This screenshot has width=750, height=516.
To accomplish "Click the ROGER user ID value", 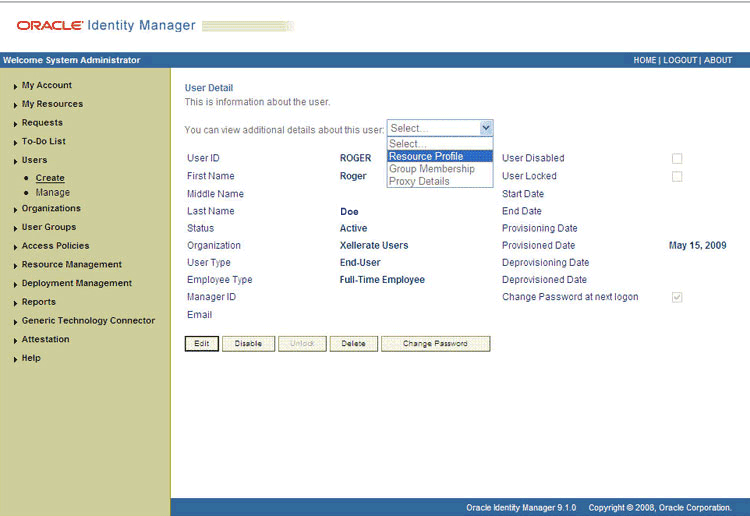I will click(355, 158).
